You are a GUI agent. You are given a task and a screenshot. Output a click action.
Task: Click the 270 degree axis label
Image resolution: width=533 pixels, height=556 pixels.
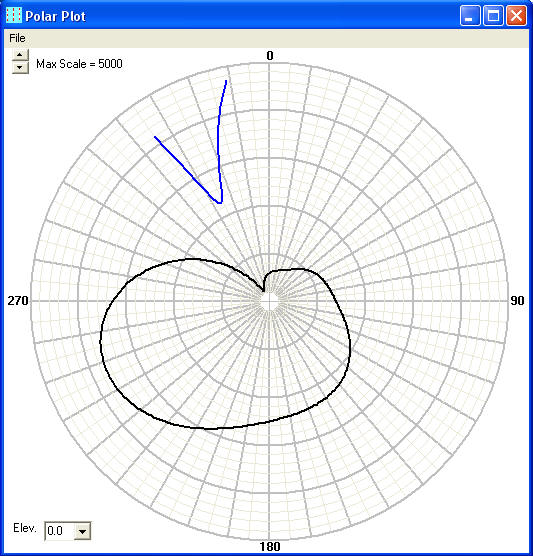[18, 301]
